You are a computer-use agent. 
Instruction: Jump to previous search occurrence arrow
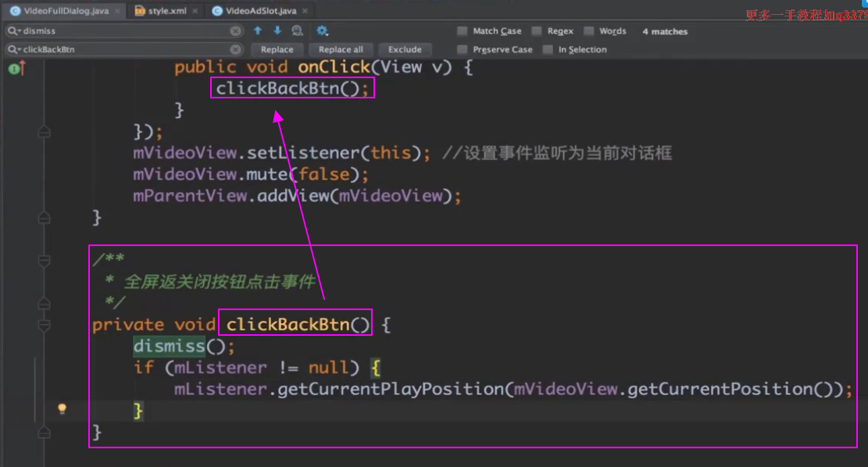[x=258, y=30]
